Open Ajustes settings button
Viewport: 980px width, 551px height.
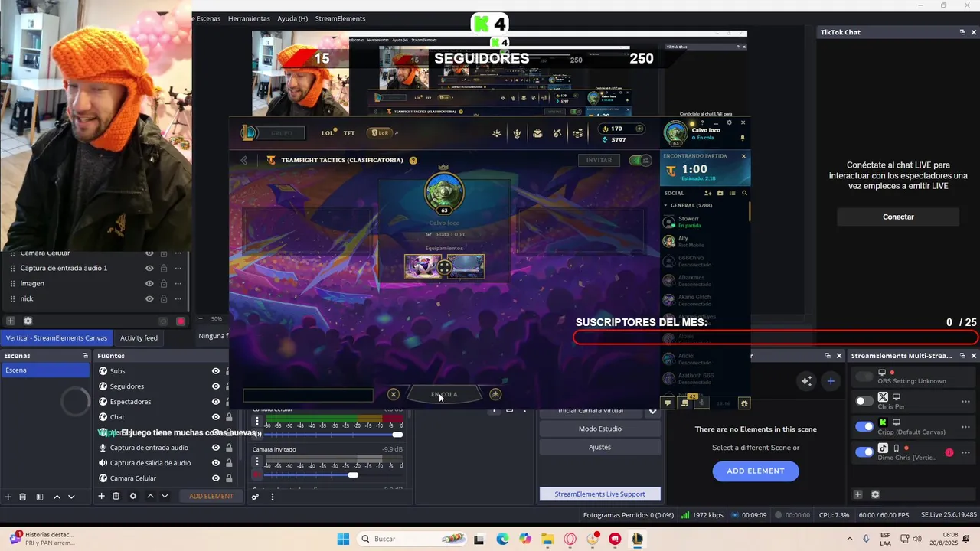599,448
